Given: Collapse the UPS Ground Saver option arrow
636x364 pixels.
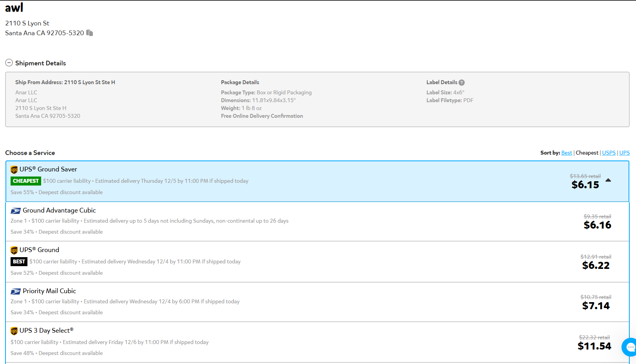Looking at the screenshot, I should point(608,180).
